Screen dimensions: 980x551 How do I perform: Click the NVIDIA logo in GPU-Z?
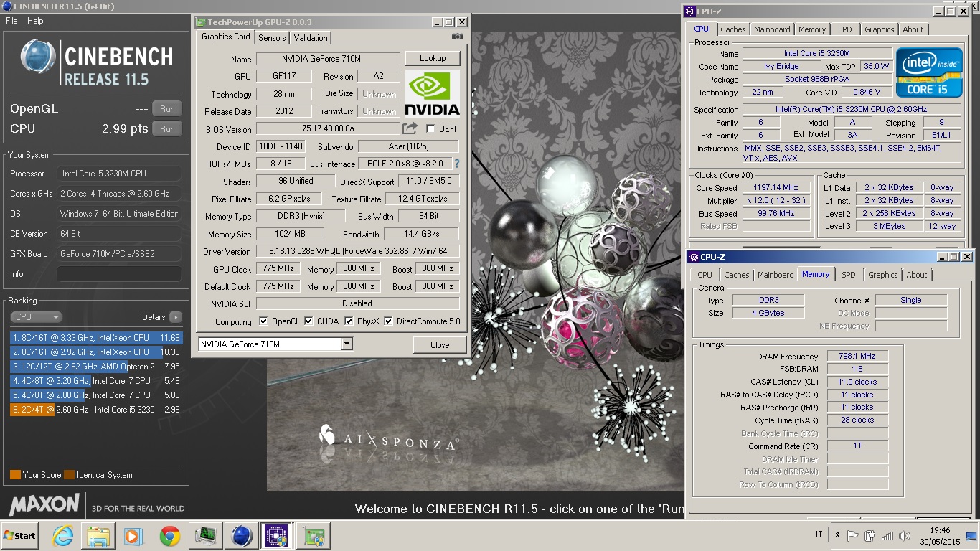(432, 93)
